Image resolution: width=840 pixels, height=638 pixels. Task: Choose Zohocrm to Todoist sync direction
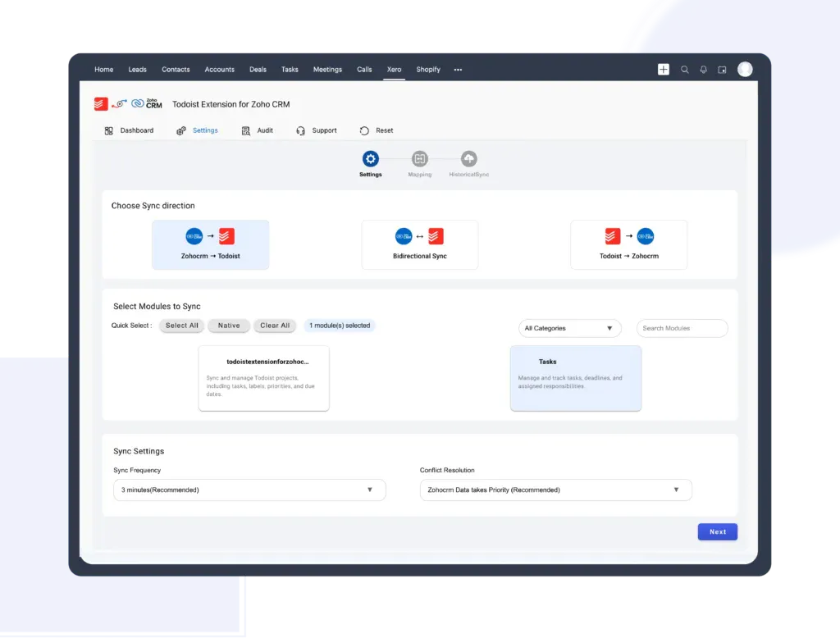coord(211,245)
